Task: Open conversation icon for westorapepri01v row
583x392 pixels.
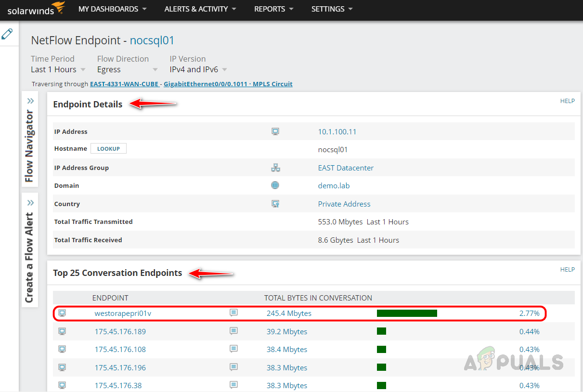Action: click(x=233, y=313)
